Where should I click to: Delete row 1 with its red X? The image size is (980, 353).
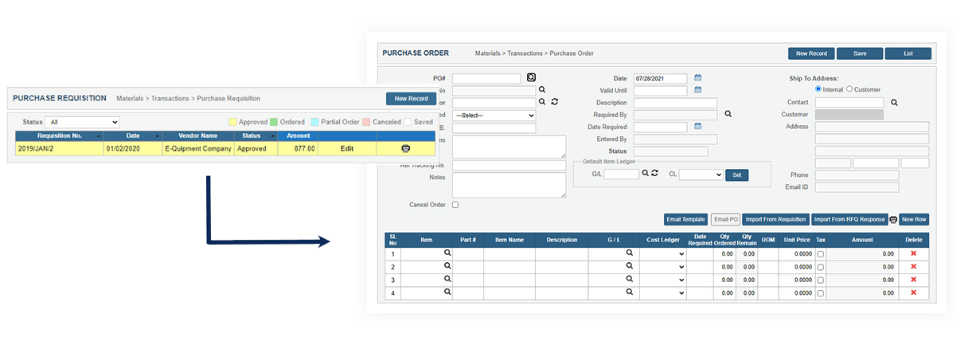coord(913,253)
